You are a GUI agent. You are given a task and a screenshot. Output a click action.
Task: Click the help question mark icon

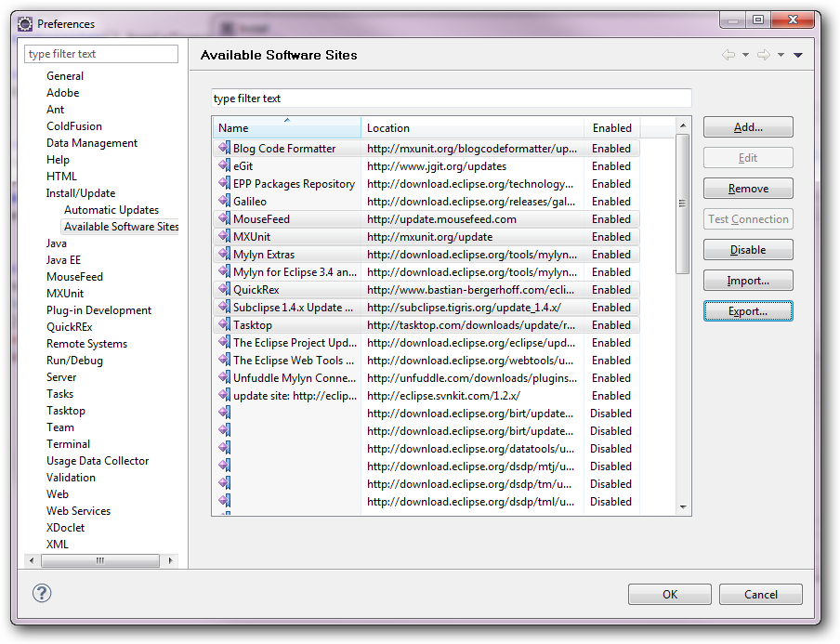pos(42,593)
